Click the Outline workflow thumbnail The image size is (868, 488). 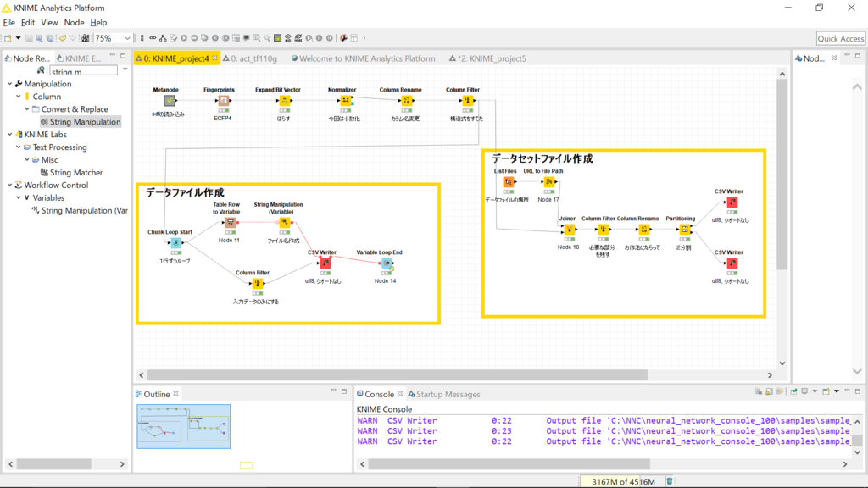(x=184, y=426)
